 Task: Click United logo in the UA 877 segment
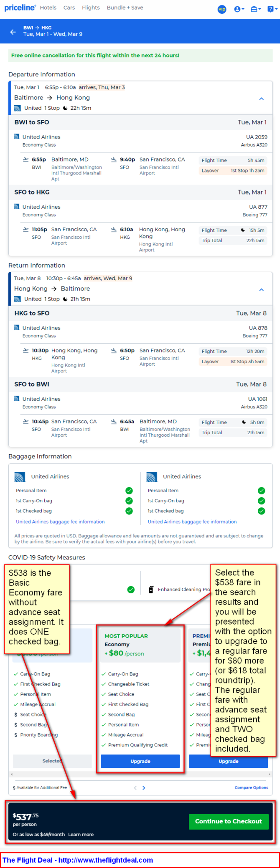tap(16, 206)
